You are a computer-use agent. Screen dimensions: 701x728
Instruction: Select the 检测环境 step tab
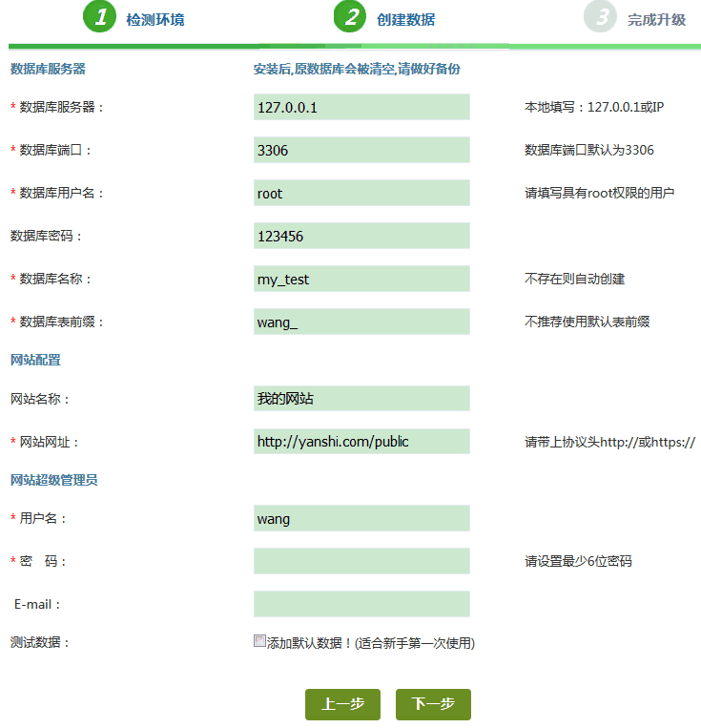coord(155,19)
